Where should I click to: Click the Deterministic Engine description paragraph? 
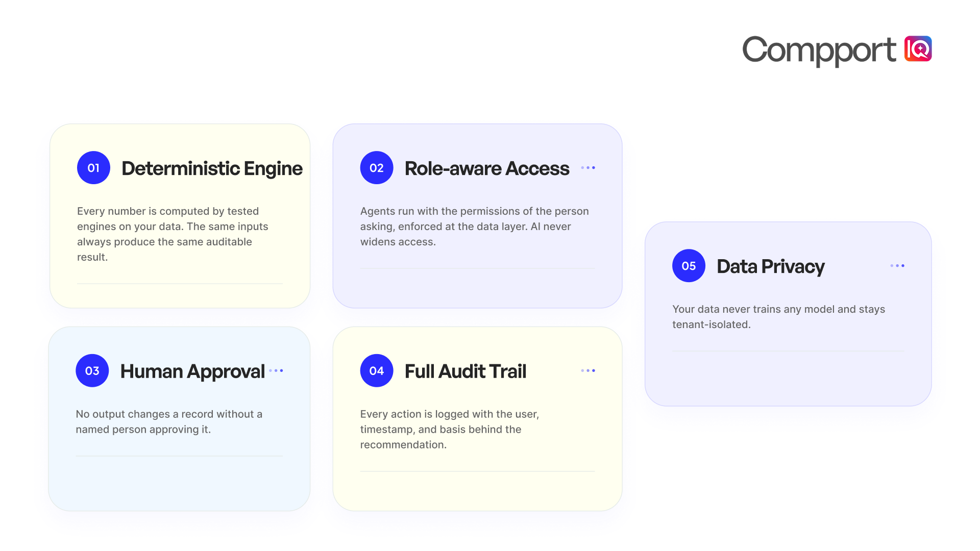tap(173, 234)
